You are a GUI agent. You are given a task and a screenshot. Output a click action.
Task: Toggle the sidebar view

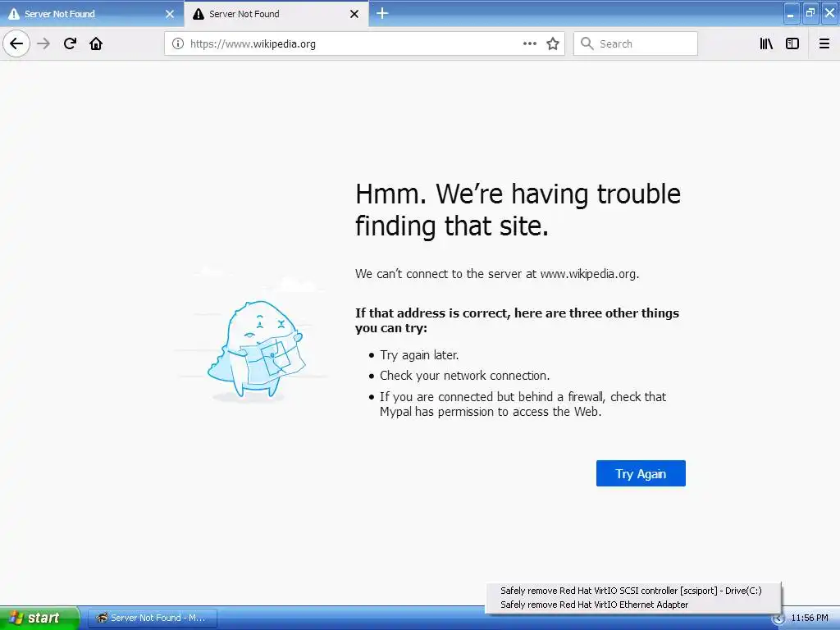(x=792, y=43)
